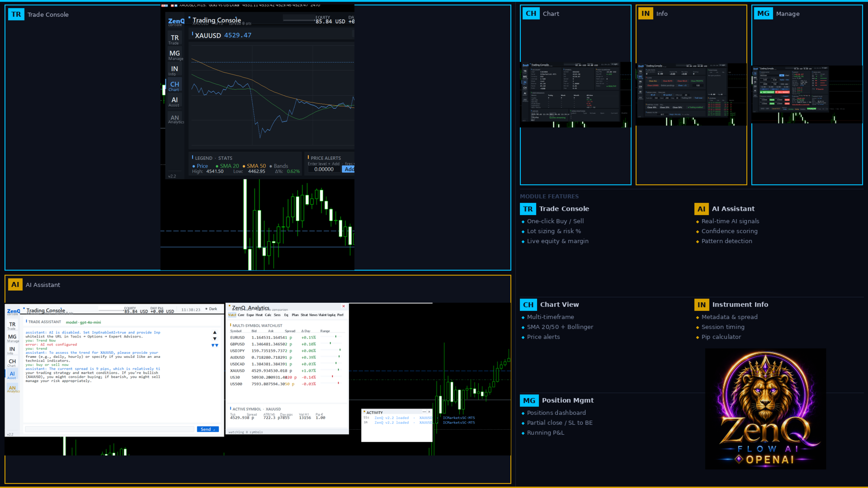
Task: Open the Expo tab in ZenQ Analytics
Action: coord(250,315)
